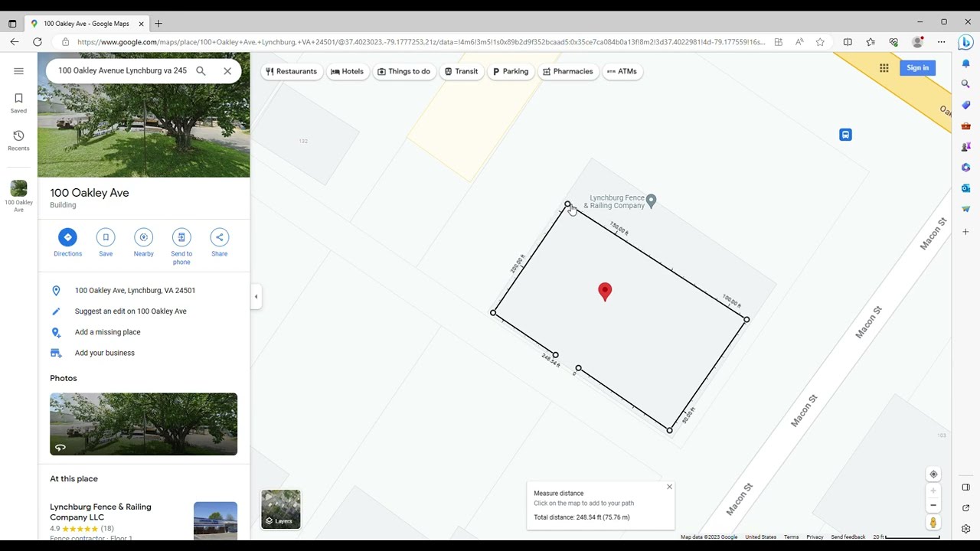
Task: Show your current location on the map
Action: [x=933, y=474]
